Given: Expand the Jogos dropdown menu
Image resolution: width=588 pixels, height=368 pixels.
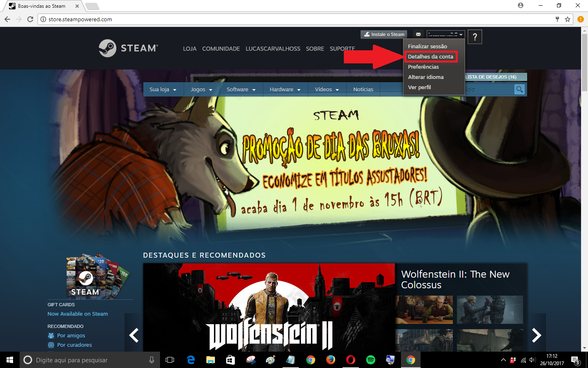Looking at the screenshot, I should (201, 89).
